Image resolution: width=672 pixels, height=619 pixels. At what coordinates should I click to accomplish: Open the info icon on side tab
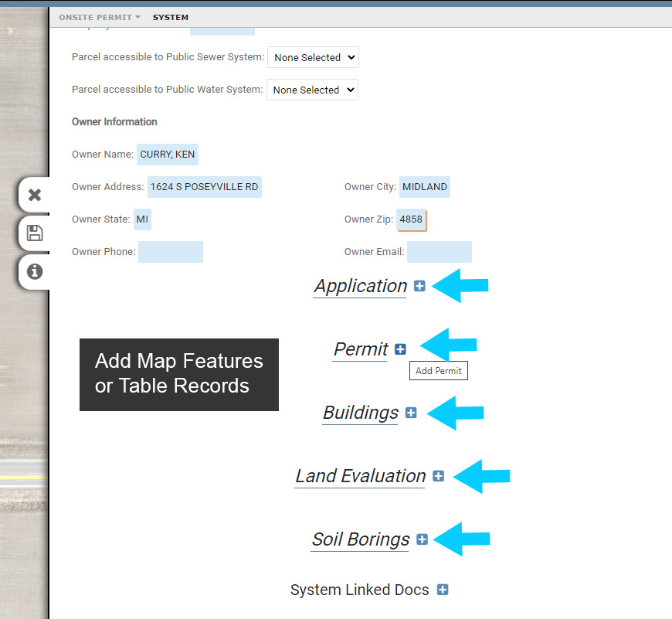click(35, 272)
